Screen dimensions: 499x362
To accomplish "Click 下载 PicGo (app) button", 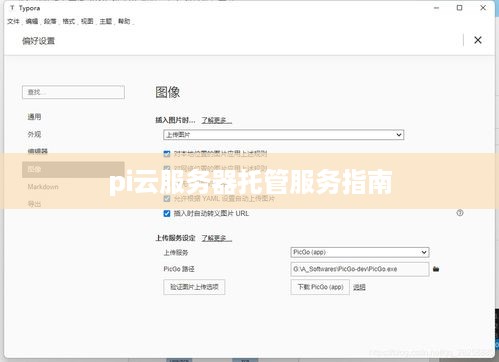I will (x=320, y=287).
